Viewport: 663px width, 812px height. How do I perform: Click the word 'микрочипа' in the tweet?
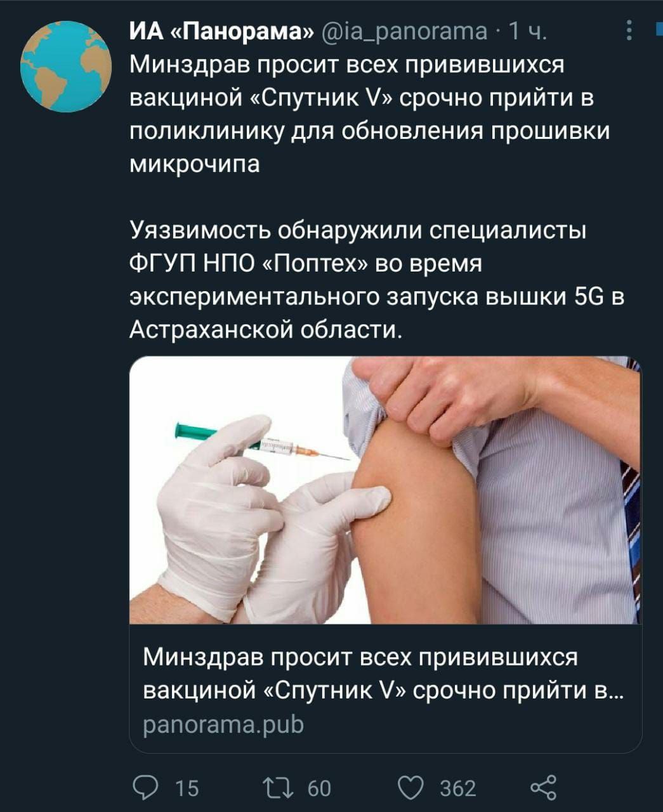[195, 164]
